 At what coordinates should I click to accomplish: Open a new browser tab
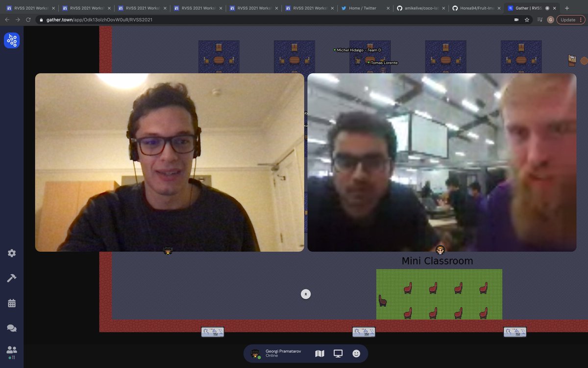point(567,8)
